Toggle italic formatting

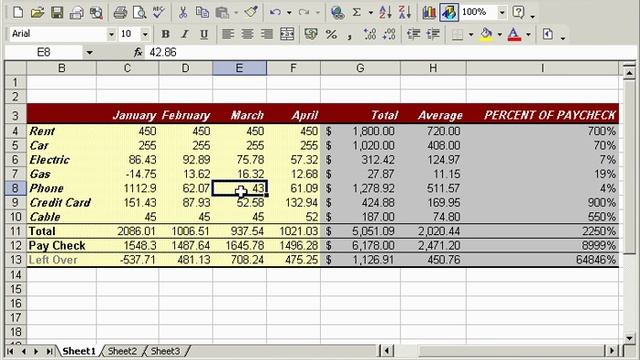[x=184, y=34]
